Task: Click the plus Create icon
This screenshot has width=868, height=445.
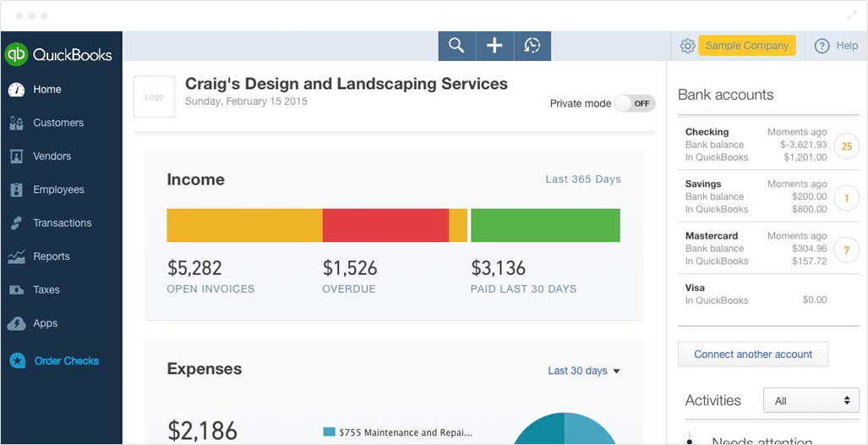Action: pyautogui.click(x=494, y=46)
